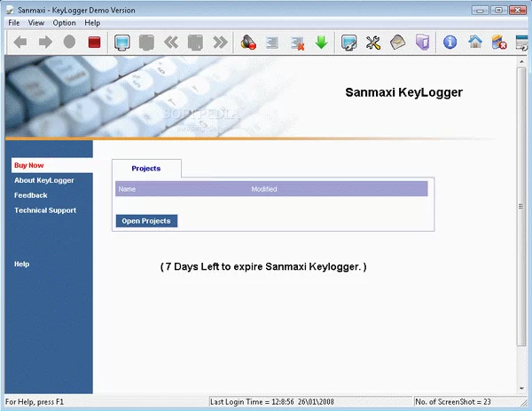Click the envelope mail icon
The width and height of the screenshot is (532, 411).
coord(397,43)
